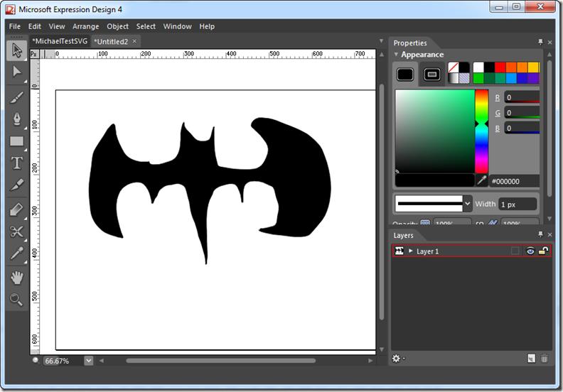Viewport: 563px width, 392px height.
Task: Choose the light blue color swatch
Action: pos(511,78)
